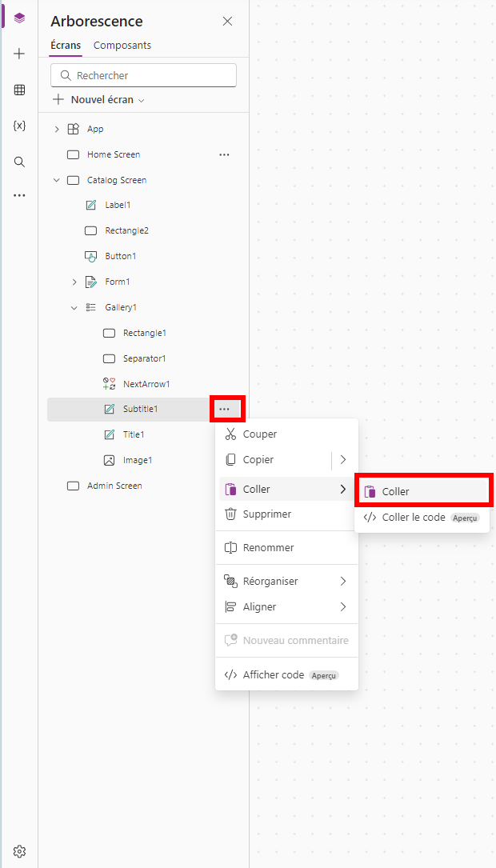Select Rectangle2 in the tree
The height and width of the screenshot is (868, 496).
(x=126, y=230)
